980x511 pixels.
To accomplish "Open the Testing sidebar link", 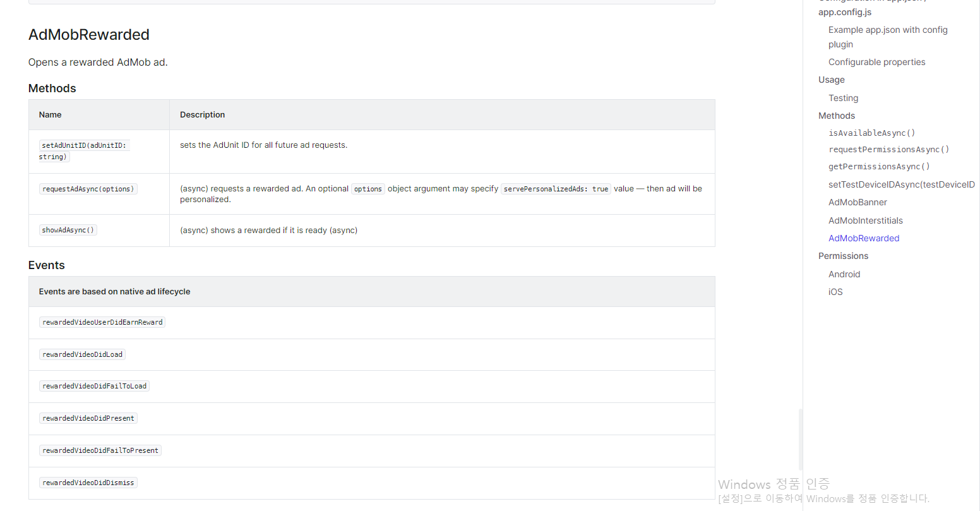I will click(x=843, y=98).
